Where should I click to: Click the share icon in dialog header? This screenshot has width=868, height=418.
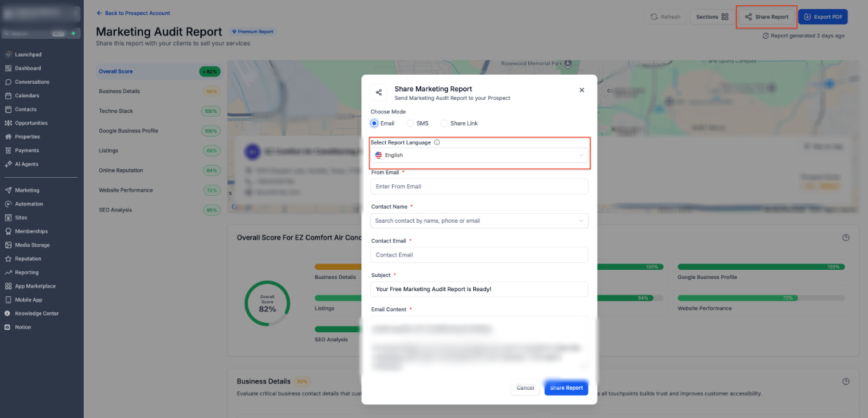379,92
